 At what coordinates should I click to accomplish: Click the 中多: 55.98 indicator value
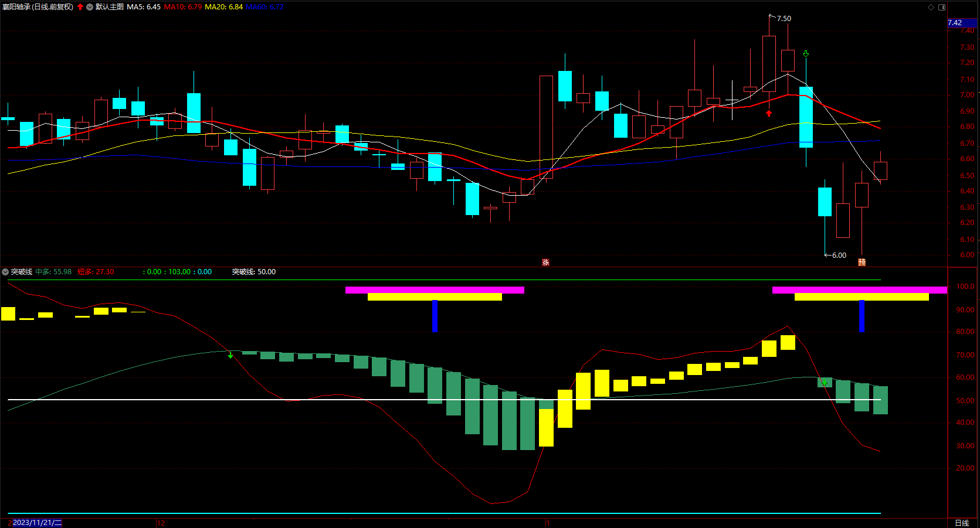[53, 272]
